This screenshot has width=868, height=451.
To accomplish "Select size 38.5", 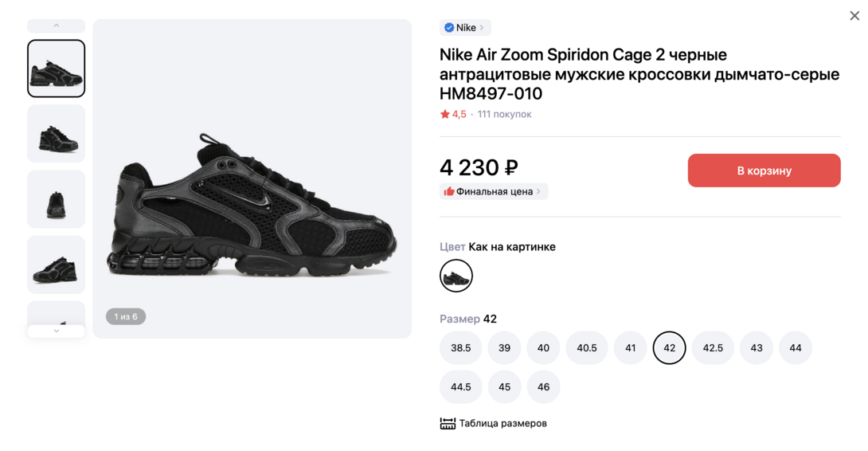I will click(x=460, y=348).
